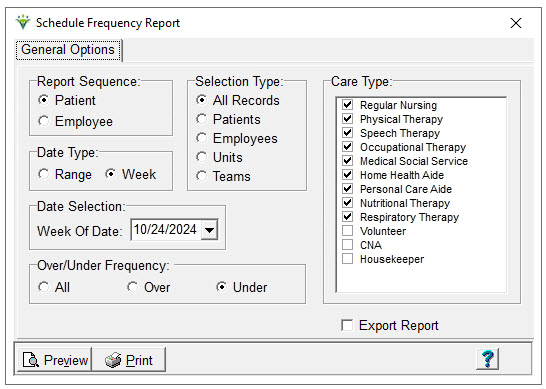The height and width of the screenshot is (389, 546).
Task: Enable the Export Report checkbox
Action: point(347,325)
